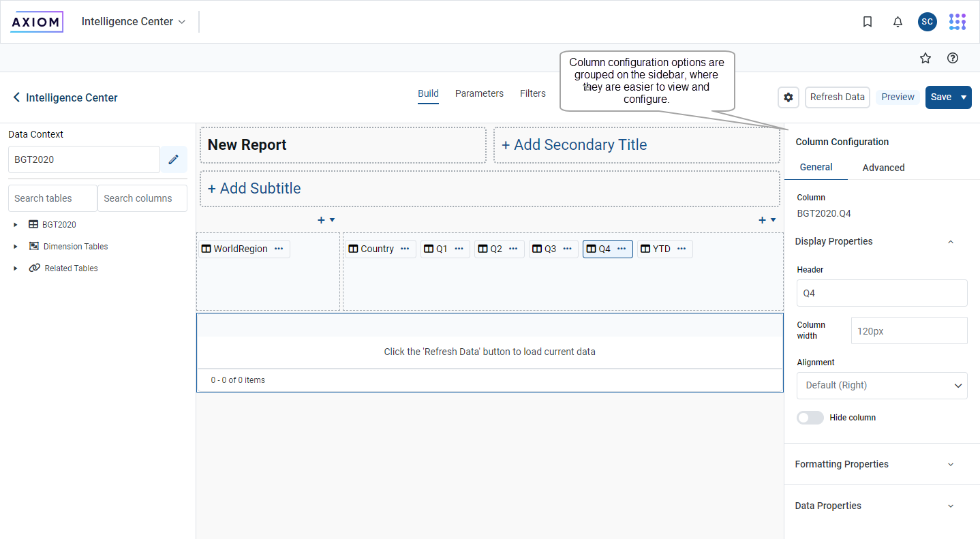The image size is (980, 539).
Task: Click the Preview button
Action: 898,97
